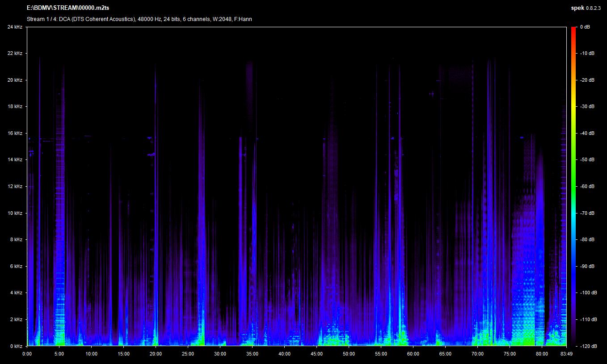Select the 0:00 start time marker
Screen dimensions: 607x364
(27, 354)
